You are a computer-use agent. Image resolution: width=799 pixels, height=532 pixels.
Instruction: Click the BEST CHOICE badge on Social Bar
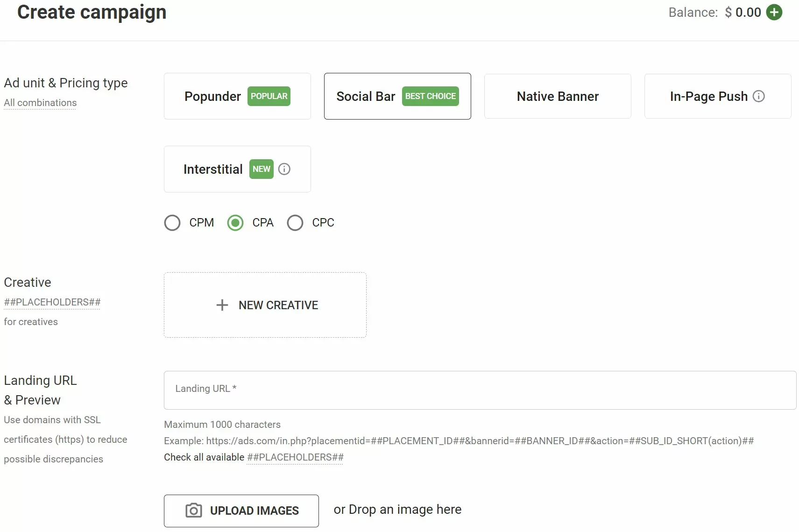[430, 96]
